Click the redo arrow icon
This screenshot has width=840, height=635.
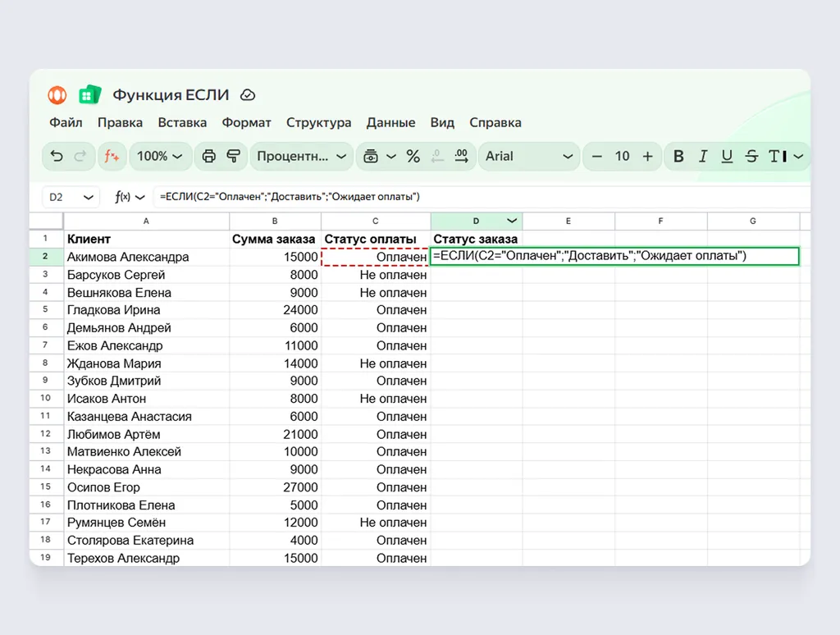pyautogui.click(x=80, y=156)
